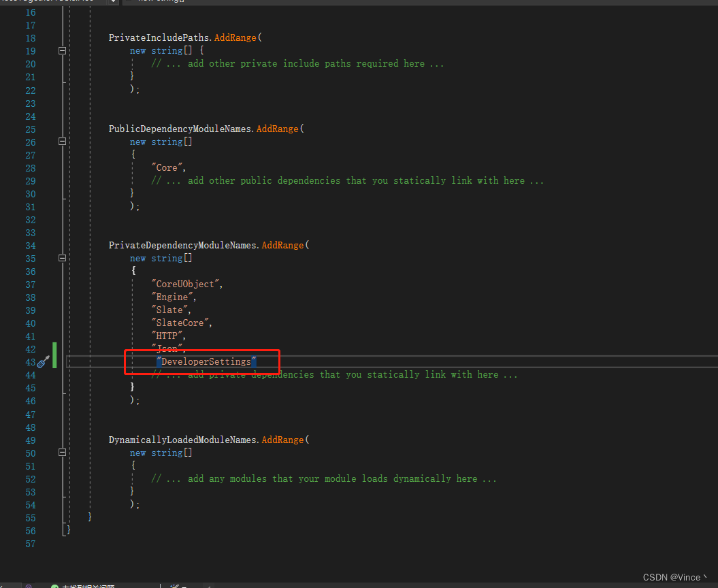The width and height of the screenshot is (718, 588).
Task: Place cursor on the CoreUObject dependency string
Action: tap(184, 284)
